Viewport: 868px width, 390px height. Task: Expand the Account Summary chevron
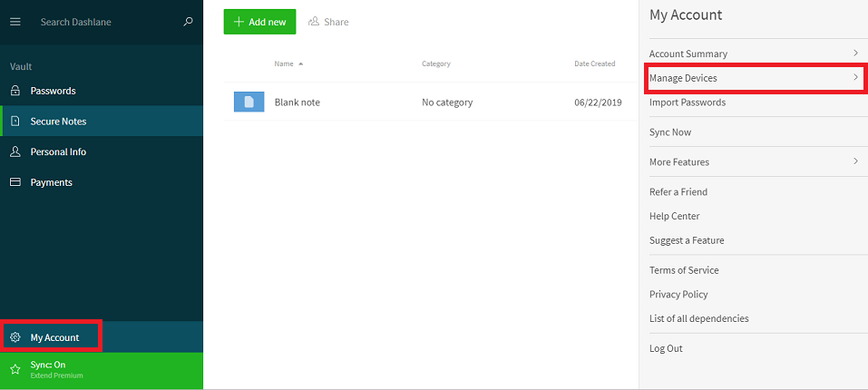tap(855, 54)
